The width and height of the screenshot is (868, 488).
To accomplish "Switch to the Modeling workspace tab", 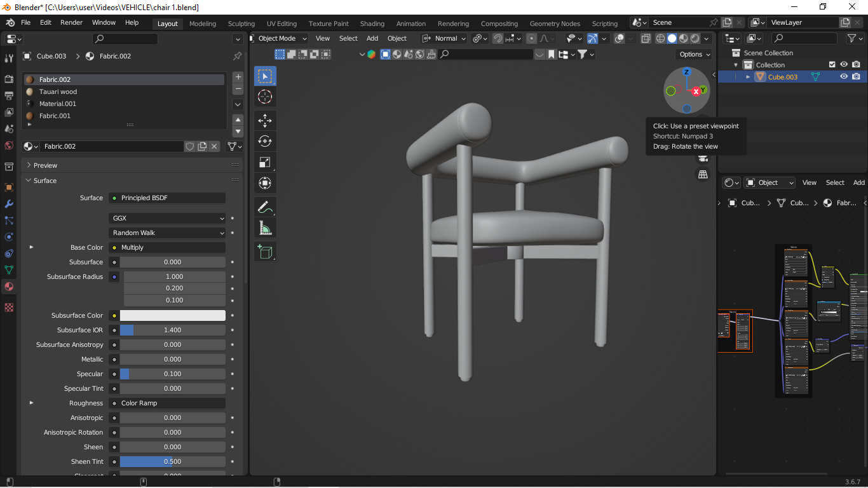I will 203,24.
